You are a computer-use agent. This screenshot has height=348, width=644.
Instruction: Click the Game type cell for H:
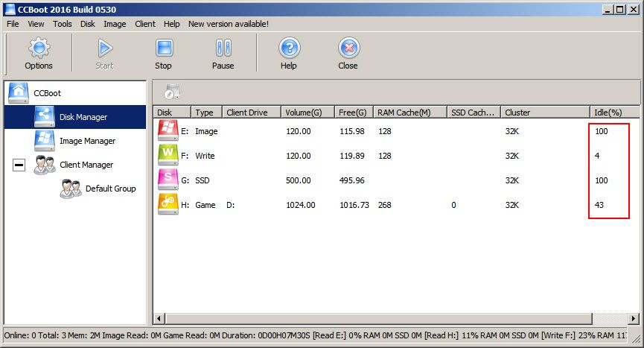(x=205, y=205)
